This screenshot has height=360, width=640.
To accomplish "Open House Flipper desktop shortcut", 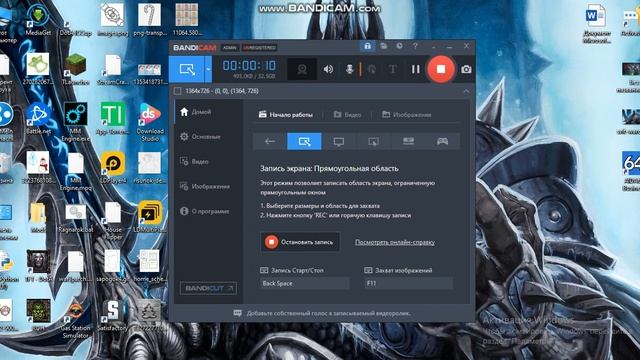I will [113, 220].
